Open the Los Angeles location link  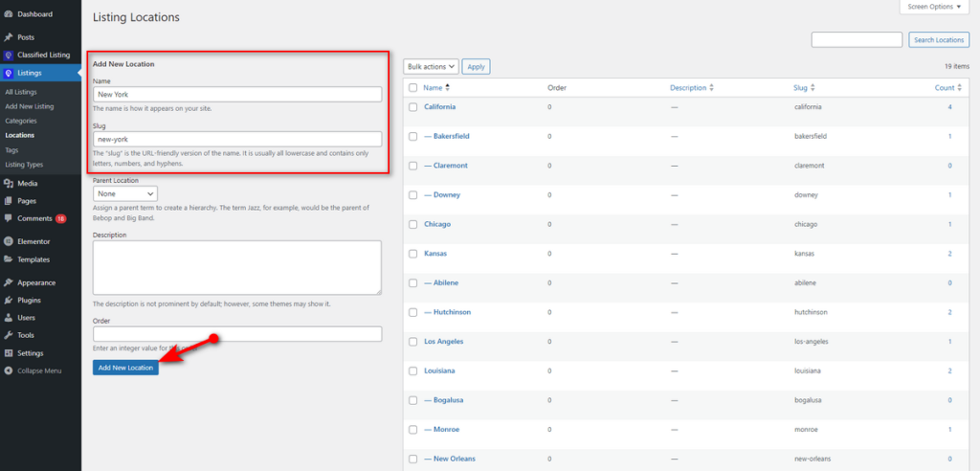tap(444, 342)
